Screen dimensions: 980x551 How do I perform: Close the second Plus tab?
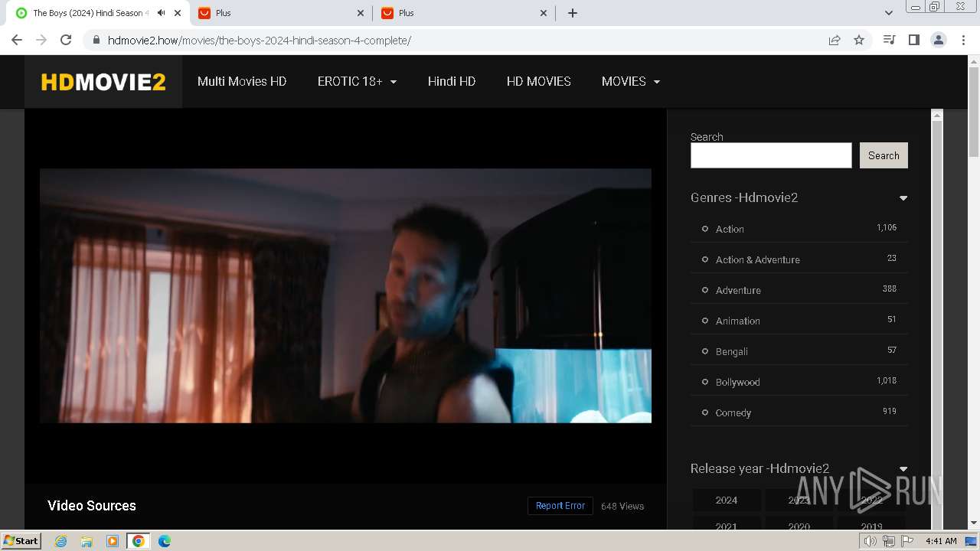click(x=544, y=13)
